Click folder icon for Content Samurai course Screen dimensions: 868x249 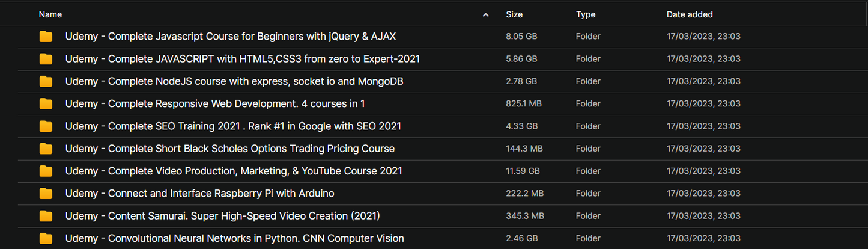[x=46, y=216]
